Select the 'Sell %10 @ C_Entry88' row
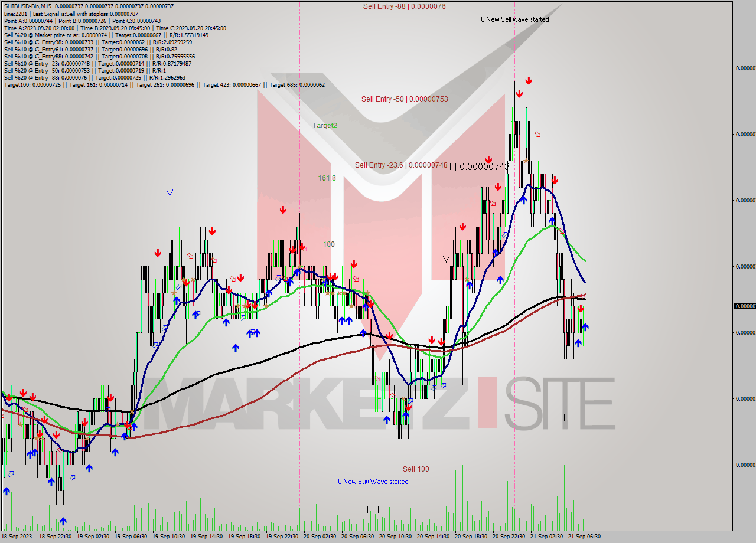This screenshot has width=756, height=543. (99, 57)
